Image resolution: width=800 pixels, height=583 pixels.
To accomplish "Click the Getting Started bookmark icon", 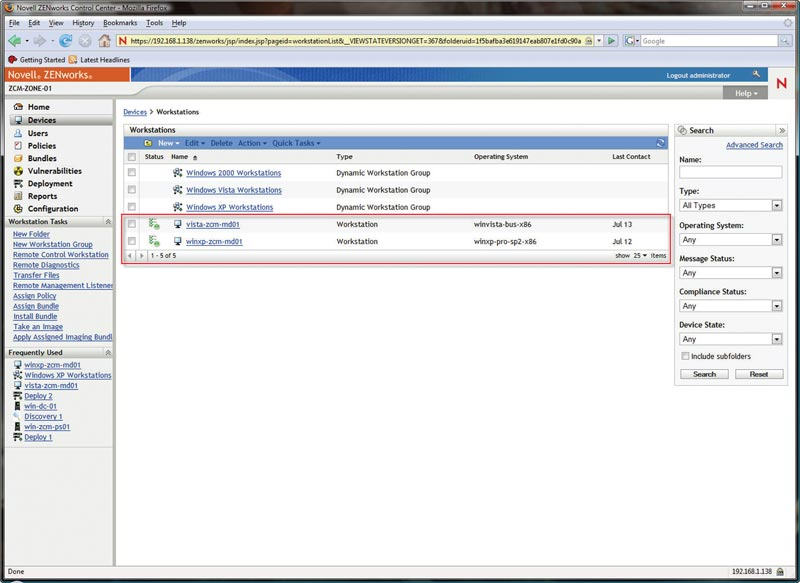I will coord(13,60).
